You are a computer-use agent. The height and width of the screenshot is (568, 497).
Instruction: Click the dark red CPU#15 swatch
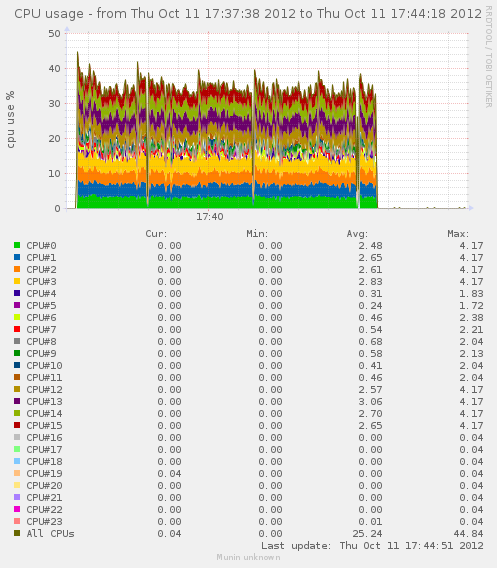tap(17, 425)
